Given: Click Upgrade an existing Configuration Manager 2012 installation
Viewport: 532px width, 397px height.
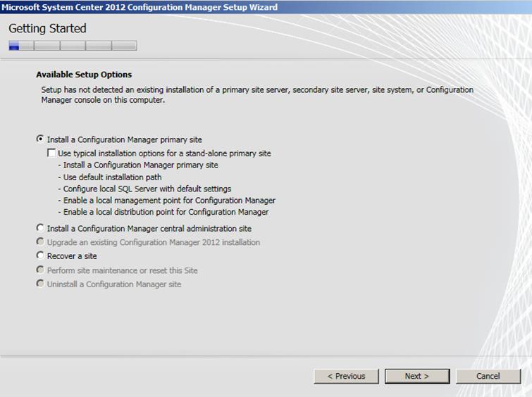Looking at the screenshot, I should (x=40, y=242).
